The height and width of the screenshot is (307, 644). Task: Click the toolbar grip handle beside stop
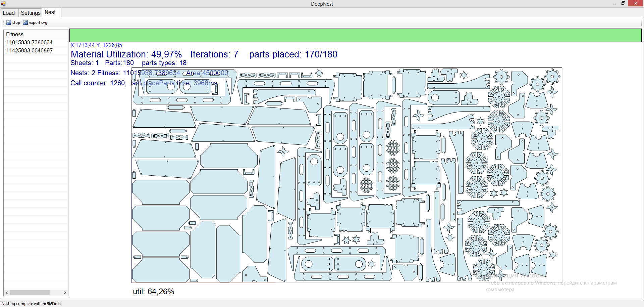4,23
